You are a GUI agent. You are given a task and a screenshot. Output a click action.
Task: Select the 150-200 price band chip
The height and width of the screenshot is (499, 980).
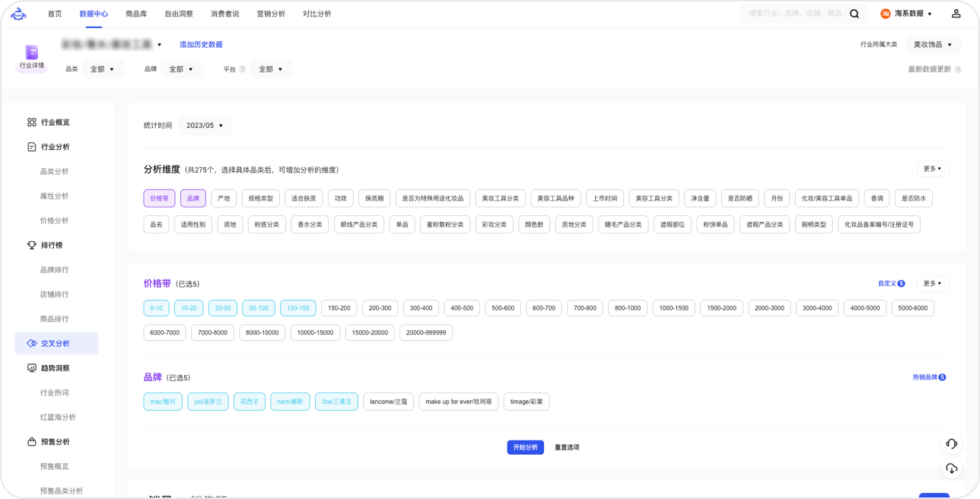pos(339,308)
